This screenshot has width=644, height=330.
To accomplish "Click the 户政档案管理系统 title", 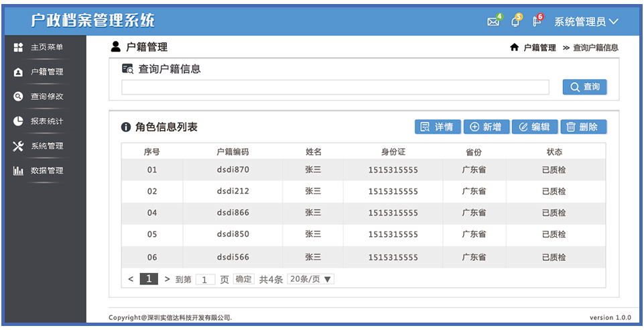I will [93, 20].
